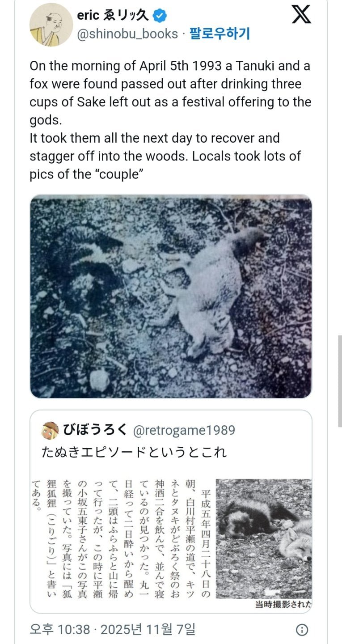Open the @shinobu_books handle
The height and width of the screenshot is (644, 342).
point(127,34)
